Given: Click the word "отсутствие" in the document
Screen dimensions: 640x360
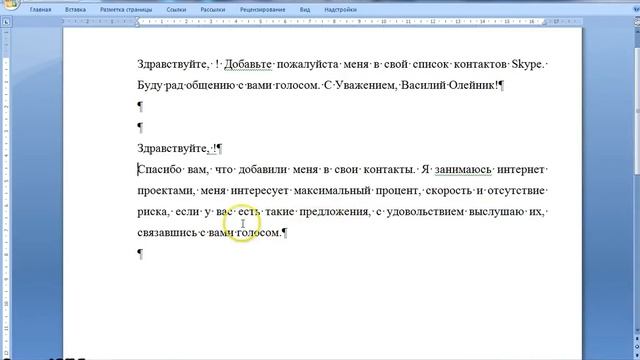Looking at the screenshot, I should click(516, 191).
